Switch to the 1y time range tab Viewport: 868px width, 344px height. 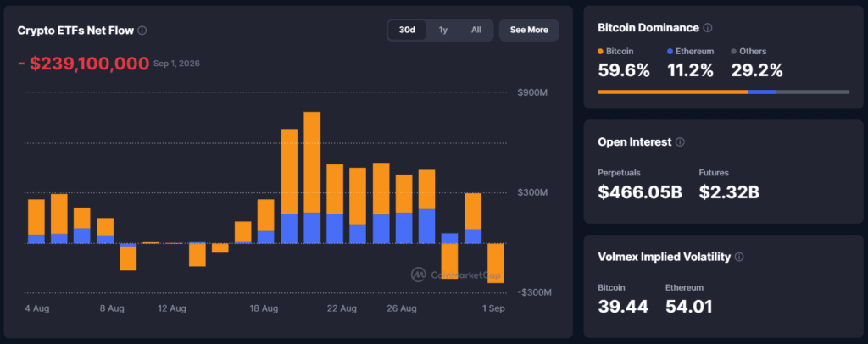pyautogui.click(x=442, y=30)
